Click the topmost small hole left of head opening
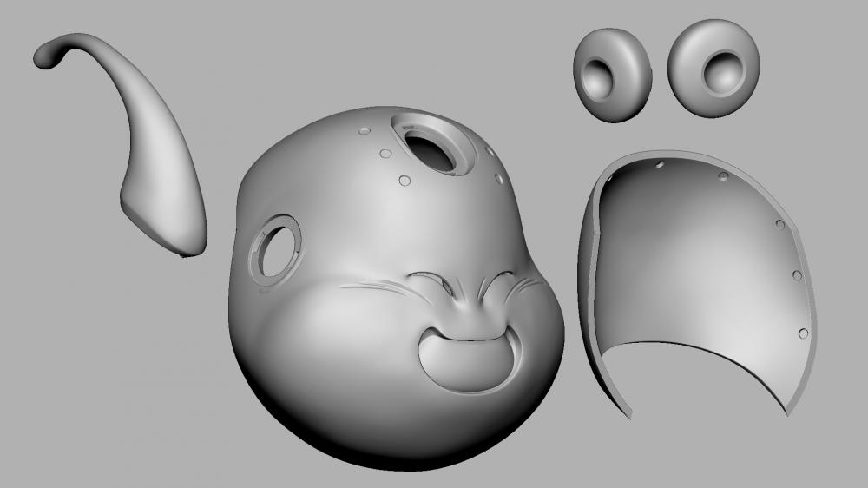Viewport: 868px width, 488px height. (x=364, y=131)
